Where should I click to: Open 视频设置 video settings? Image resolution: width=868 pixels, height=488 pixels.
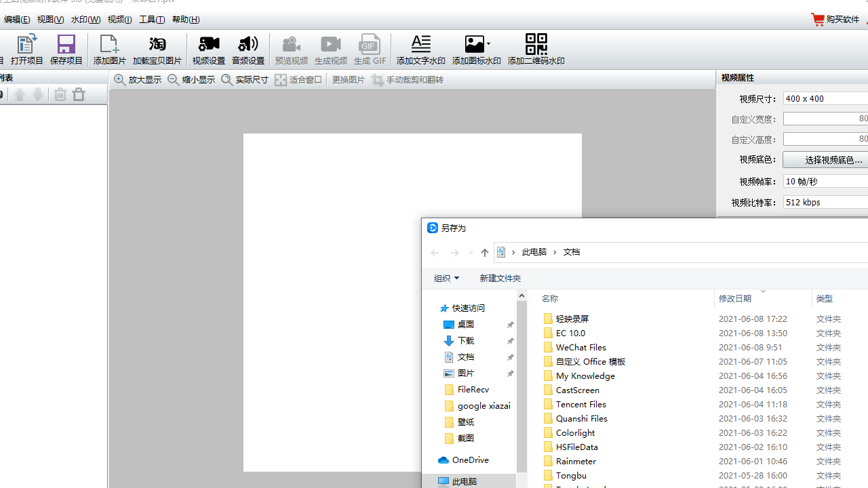coord(208,49)
